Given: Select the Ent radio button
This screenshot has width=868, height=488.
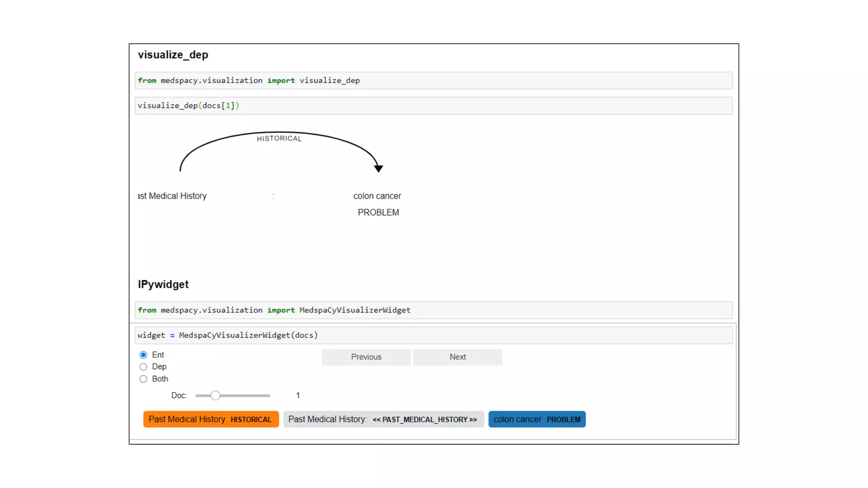Looking at the screenshot, I should [x=143, y=355].
